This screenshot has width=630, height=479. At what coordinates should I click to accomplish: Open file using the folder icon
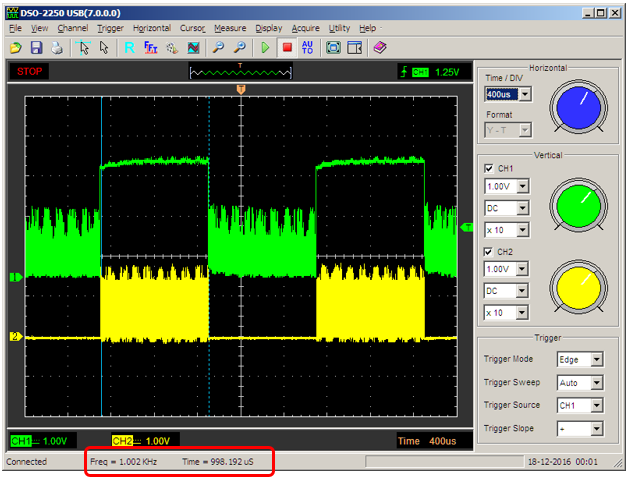point(16,48)
